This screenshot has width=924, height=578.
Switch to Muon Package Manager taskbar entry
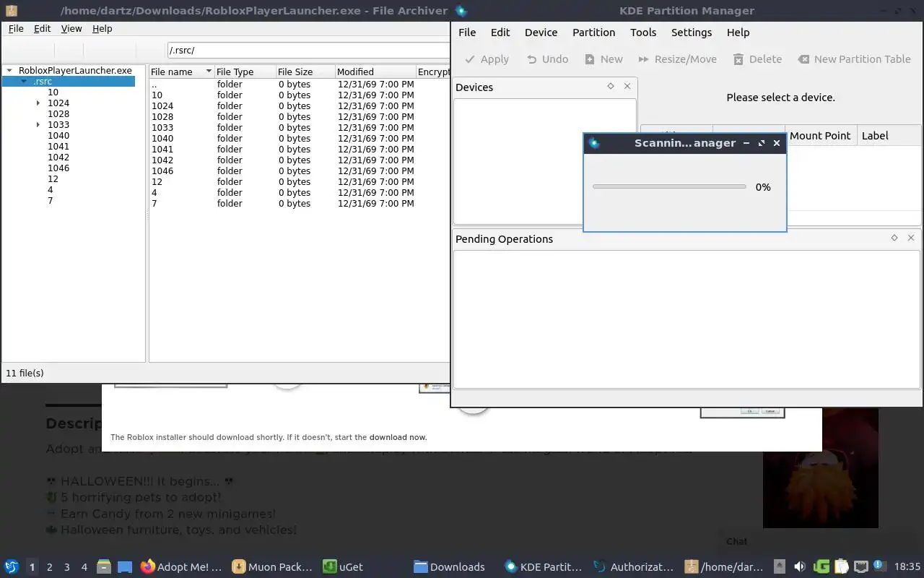click(x=273, y=566)
